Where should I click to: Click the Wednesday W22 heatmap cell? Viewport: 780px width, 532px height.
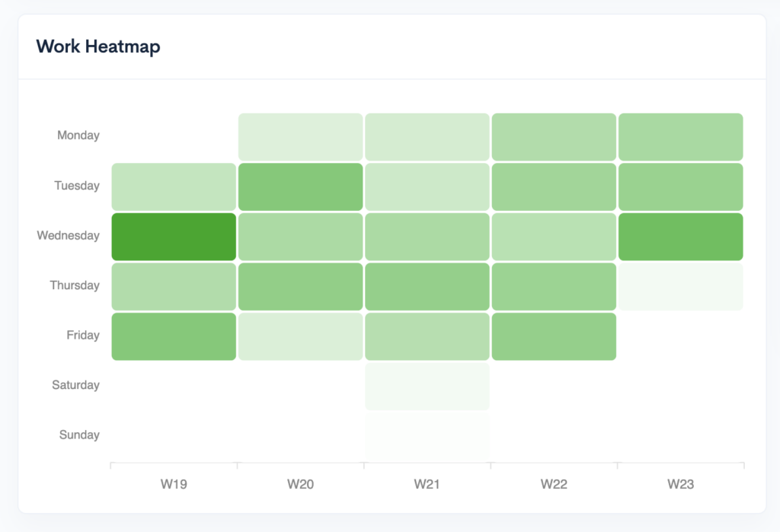(x=555, y=237)
